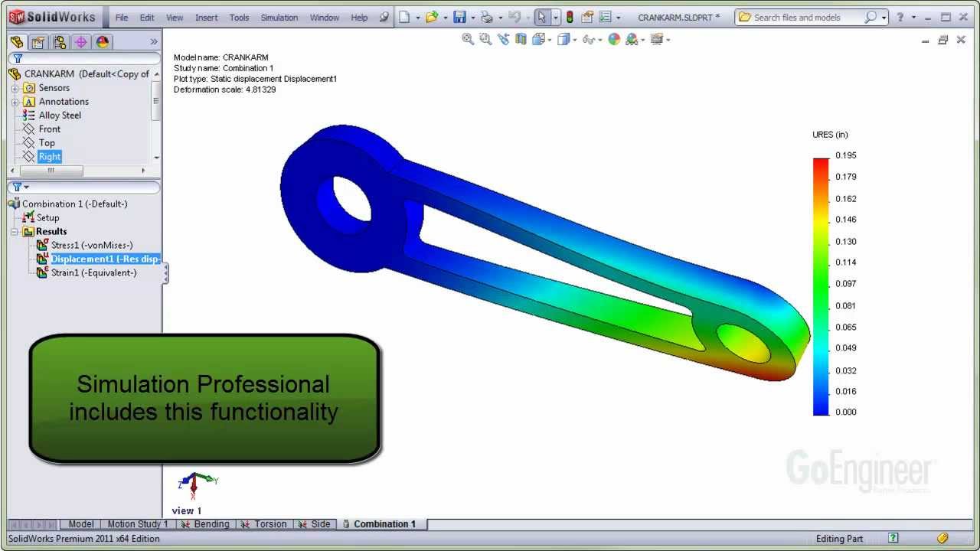Click the Zoom to Fit icon
The image size is (980, 551).
coord(468,40)
